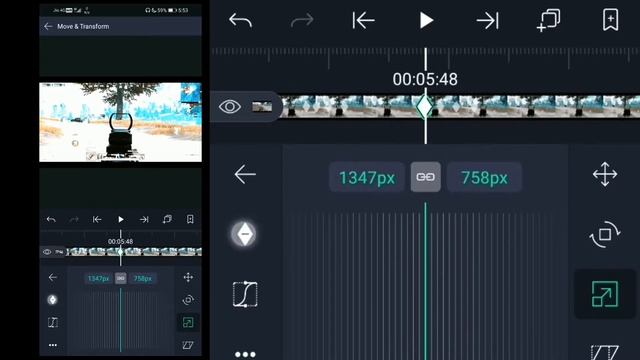Select the keyframe diamond on enlarged timeline
Viewport: 640px width, 360px height.
[425, 107]
